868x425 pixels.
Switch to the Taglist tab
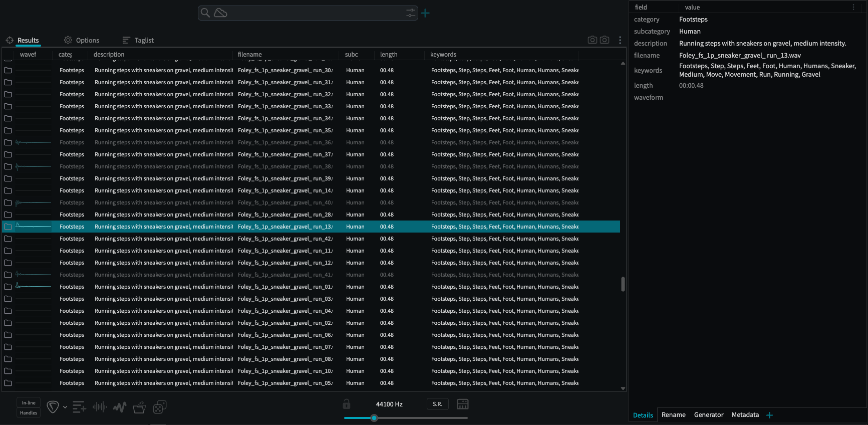click(138, 40)
